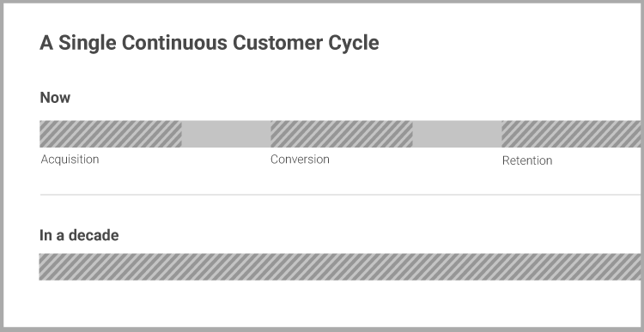The image size is (644, 332).
Task: Click the Retention label
Action: tap(527, 160)
